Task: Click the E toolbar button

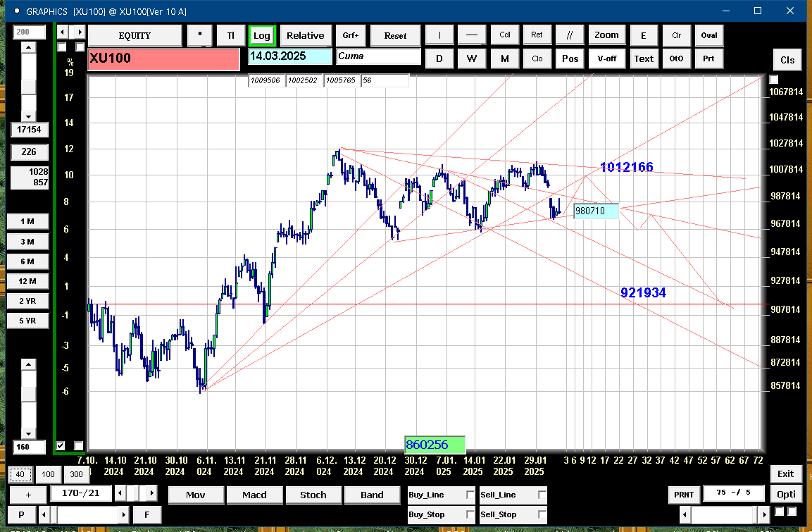Action: tap(644, 35)
